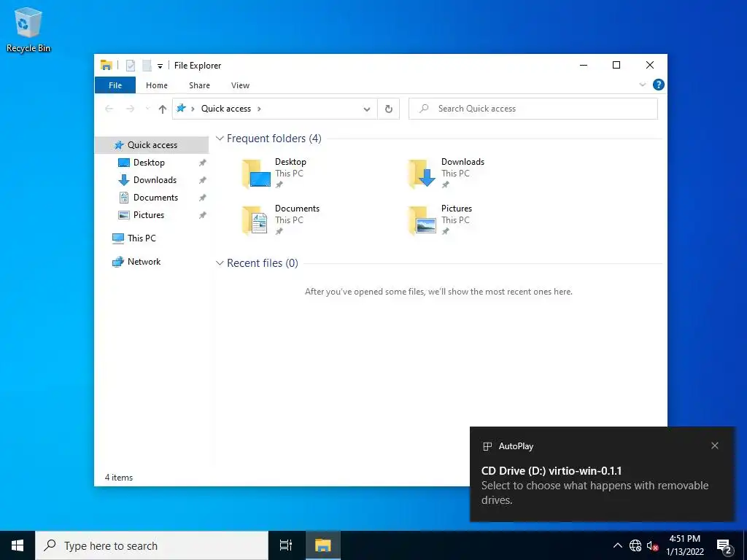Dismiss the AutoPlay notification
The width and height of the screenshot is (747, 560).
715,446
